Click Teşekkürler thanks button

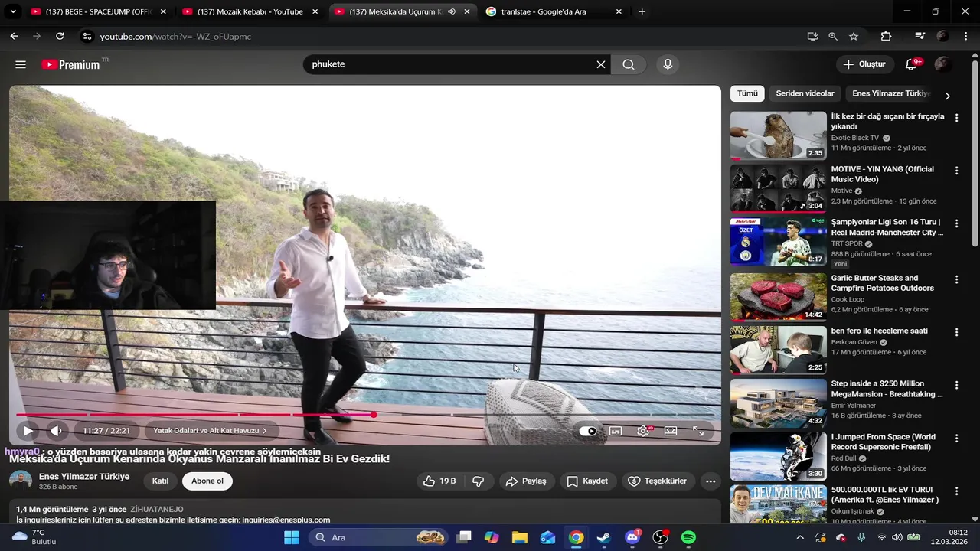tap(657, 481)
